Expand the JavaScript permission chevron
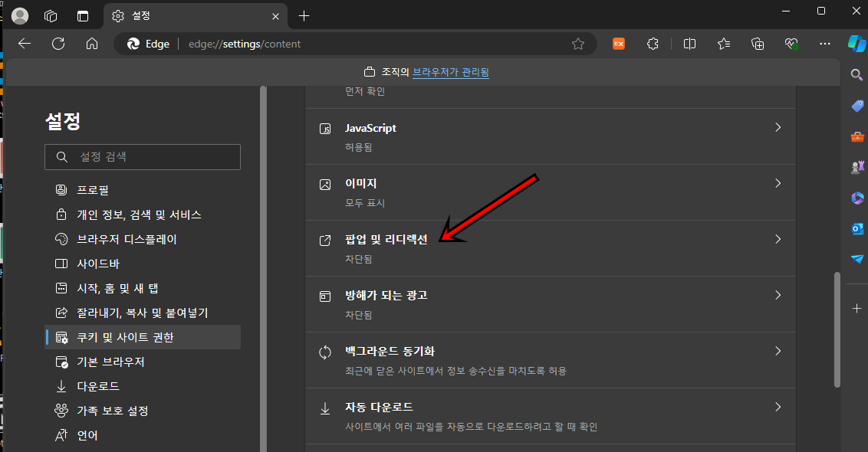 pos(778,127)
